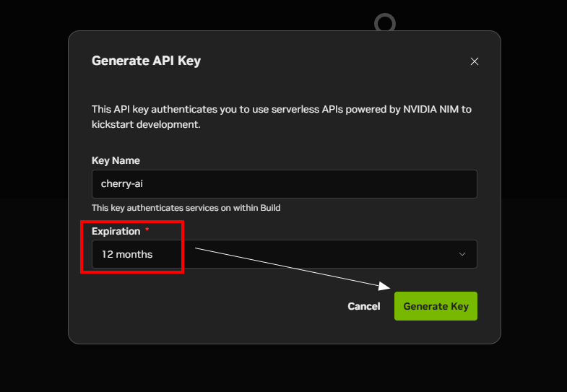This screenshot has width=567, height=392.
Task: Click the "Expiration" field label
Action: pyautogui.click(x=116, y=231)
